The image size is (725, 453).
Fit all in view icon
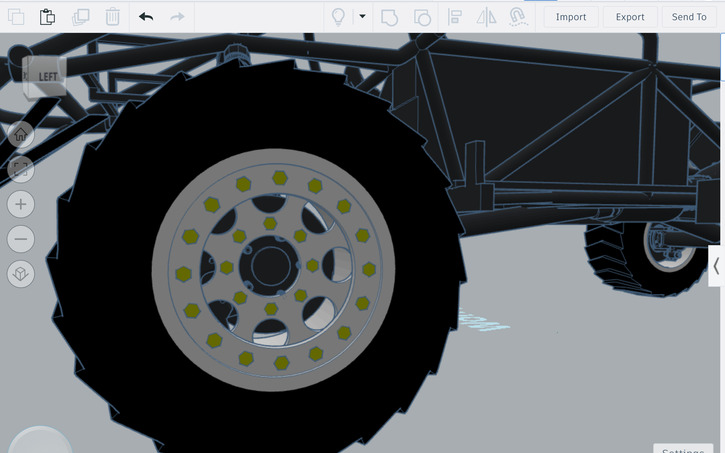[x=21, y=169]
